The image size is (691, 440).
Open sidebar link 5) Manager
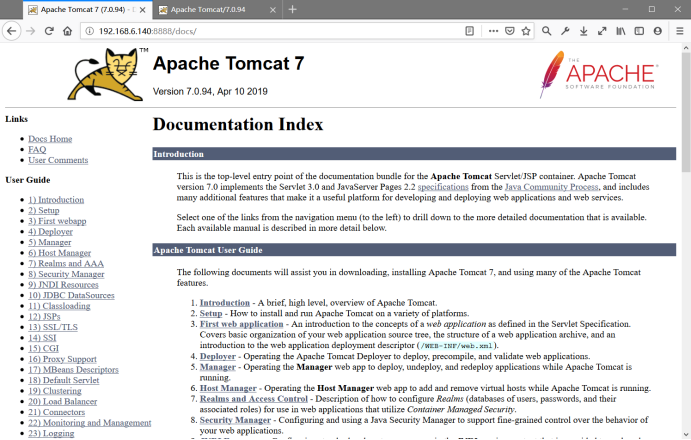(x=50, y=242)
